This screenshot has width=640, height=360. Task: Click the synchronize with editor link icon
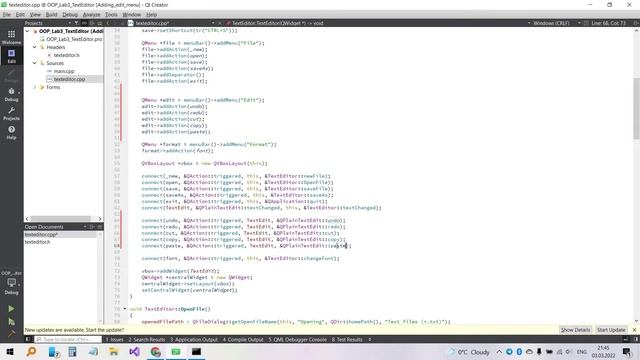pyautogui.click(x=84, y=23)
